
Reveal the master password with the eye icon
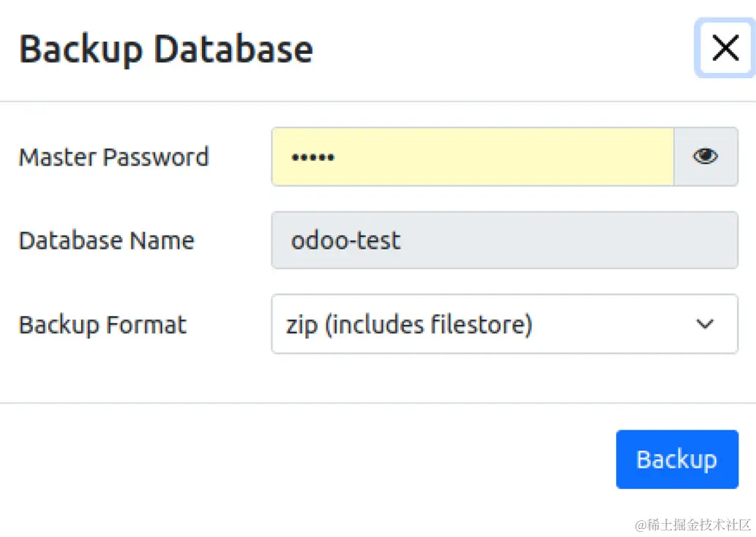click(x=705, y=157)
